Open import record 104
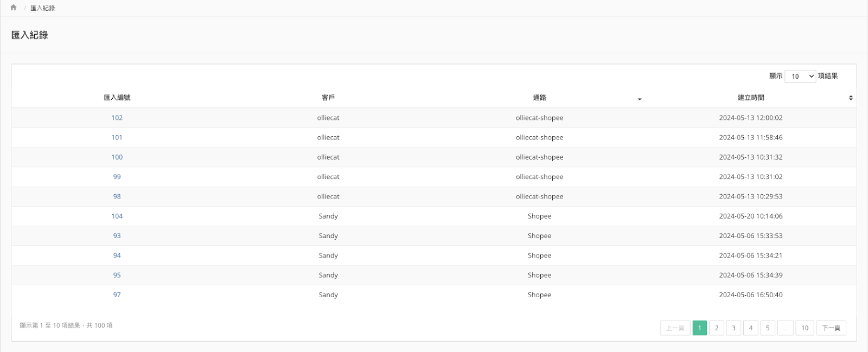868x352 pixels. (x=117, y=216)
